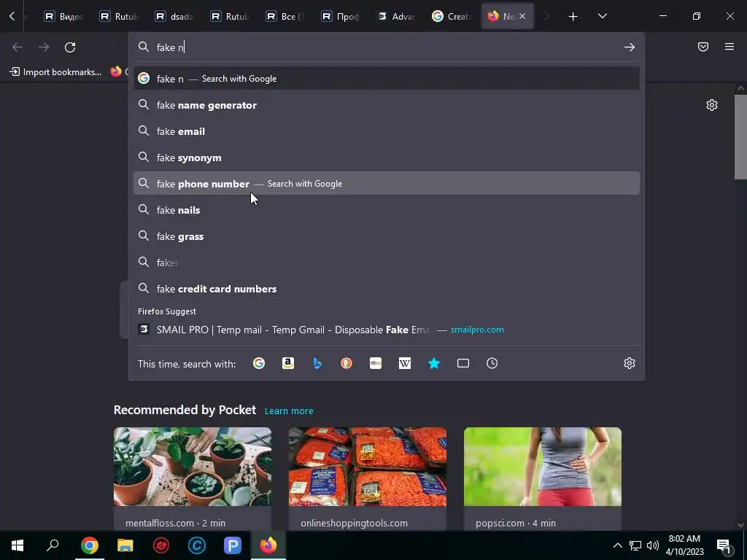
Task: Search this time with Wikipedia icon
Action: pos(404,363)
